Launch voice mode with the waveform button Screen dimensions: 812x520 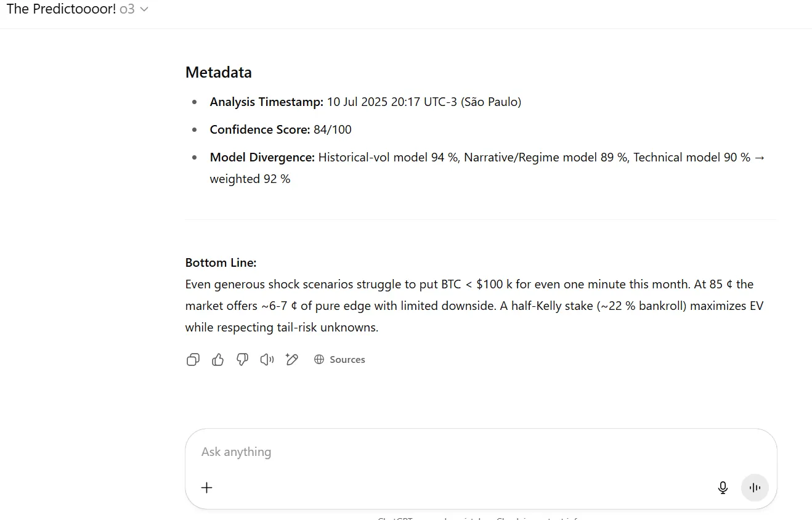tap(755, 488)
